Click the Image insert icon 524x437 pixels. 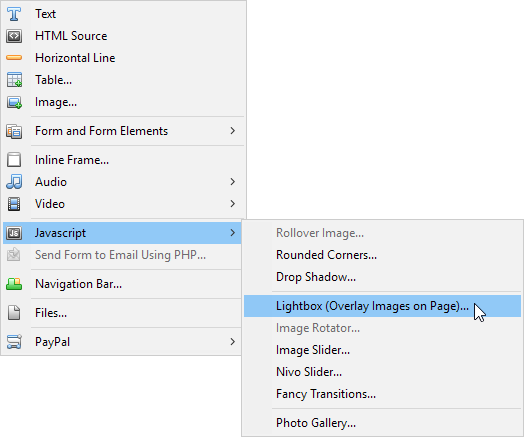click(x=14, y=102)
